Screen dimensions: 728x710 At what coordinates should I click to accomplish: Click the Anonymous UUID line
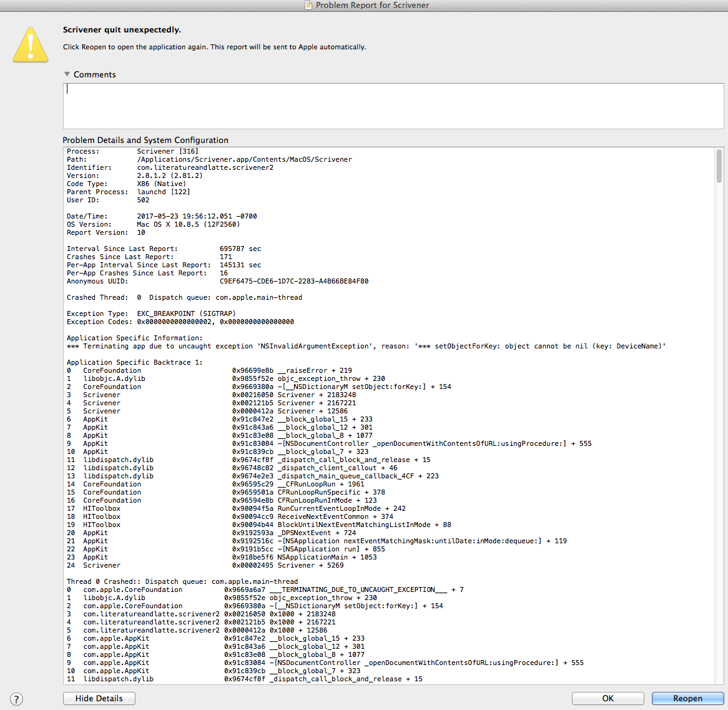218,282
